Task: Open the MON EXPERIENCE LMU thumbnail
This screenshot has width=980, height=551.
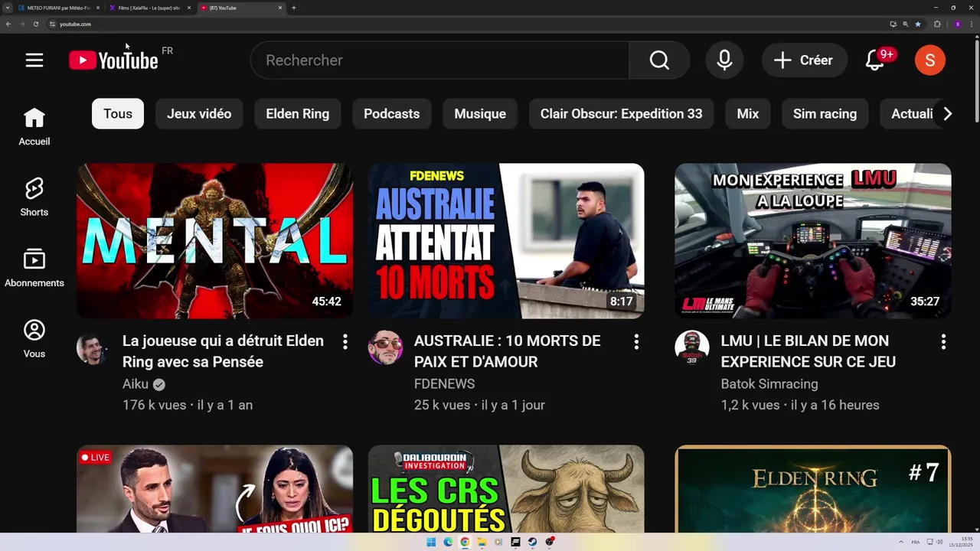Action: [813, 240]
